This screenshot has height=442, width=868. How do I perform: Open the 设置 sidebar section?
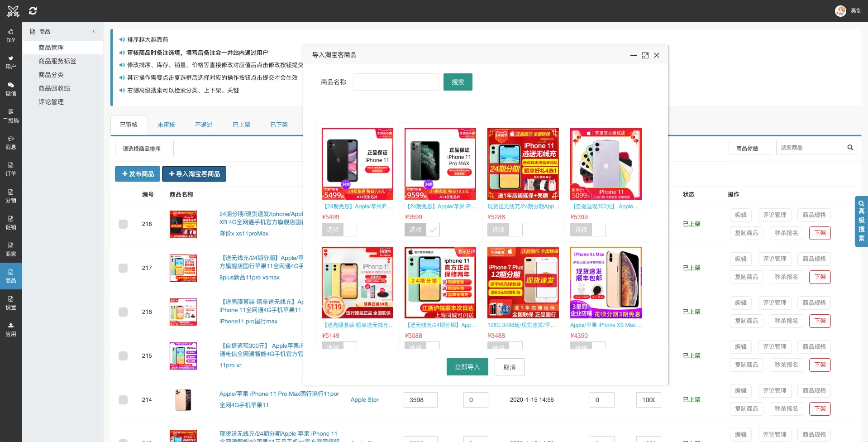tap(11, 303)
